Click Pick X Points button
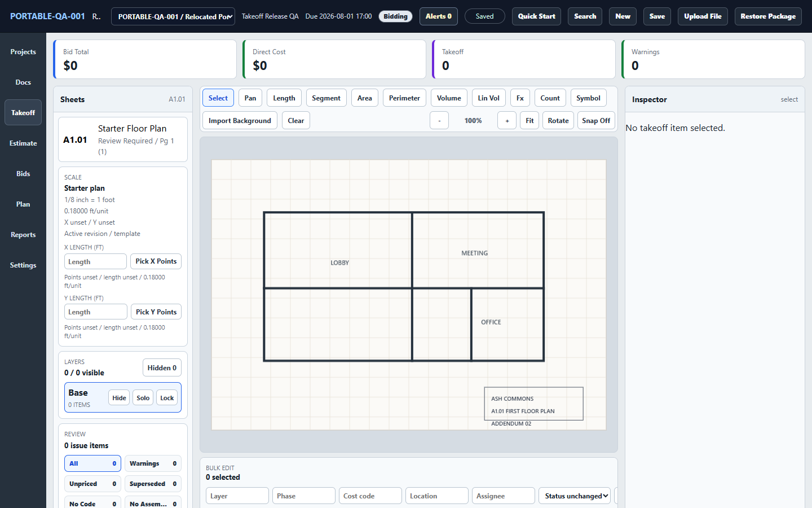 (x=156, y=261)
